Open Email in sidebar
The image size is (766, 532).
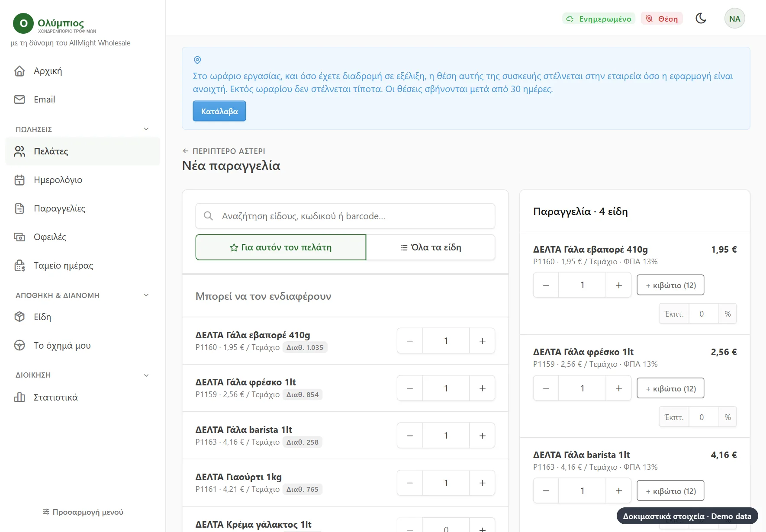(x=83, y=99)
